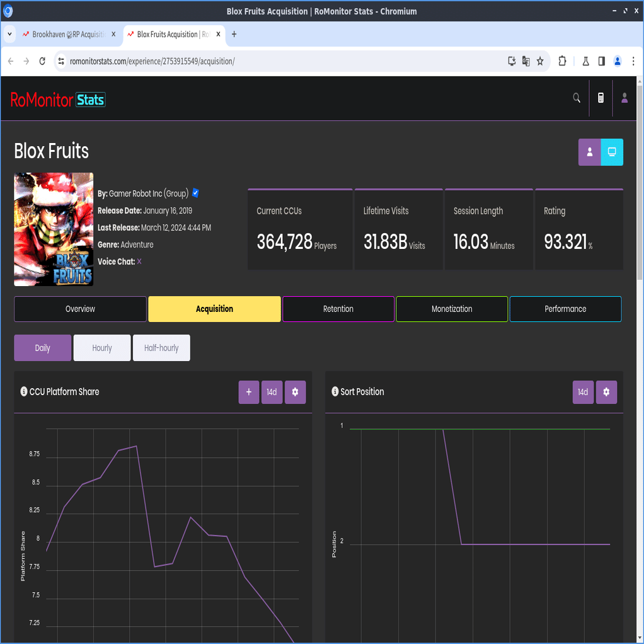The height and width of the screenshot is (644, 644).
Task: Click the CCU Platform Share chart line peak
Action: [x=136, y=446]
